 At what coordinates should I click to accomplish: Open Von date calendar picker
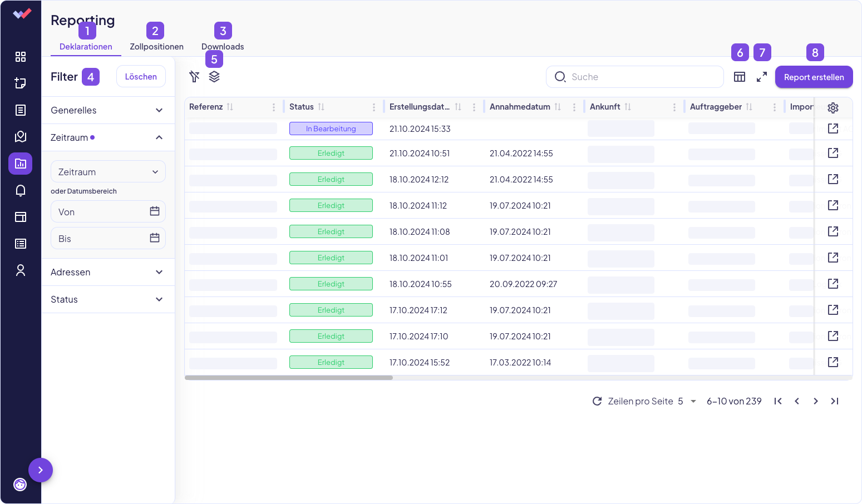155,211
